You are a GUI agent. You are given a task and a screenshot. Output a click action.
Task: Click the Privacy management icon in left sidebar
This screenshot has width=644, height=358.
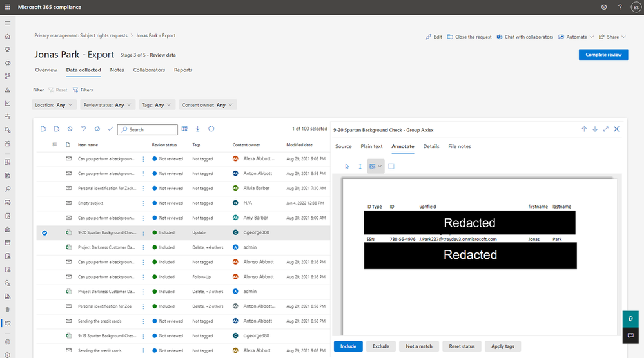(x=7, y=323)
